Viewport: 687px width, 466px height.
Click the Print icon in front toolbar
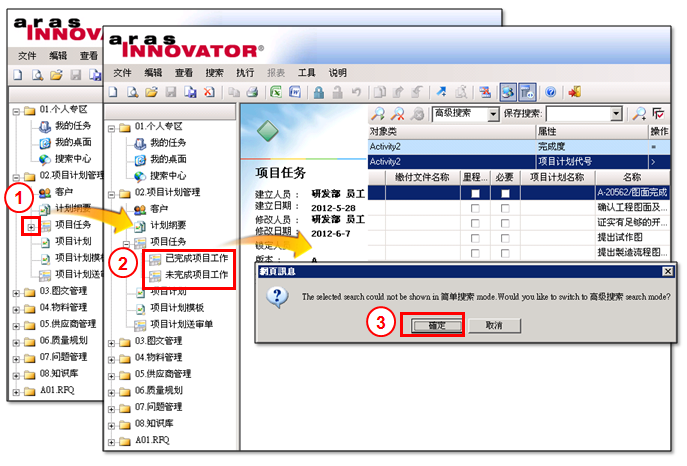(x=252, y=92)
